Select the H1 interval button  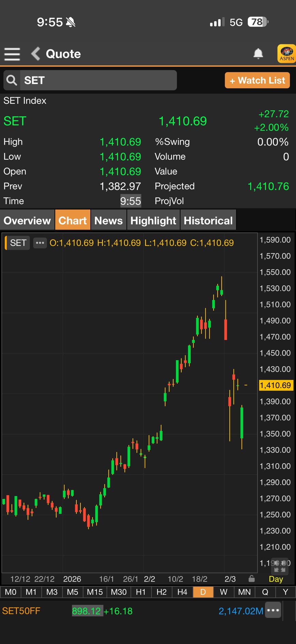pyautogui.click(x=140, y=592)
